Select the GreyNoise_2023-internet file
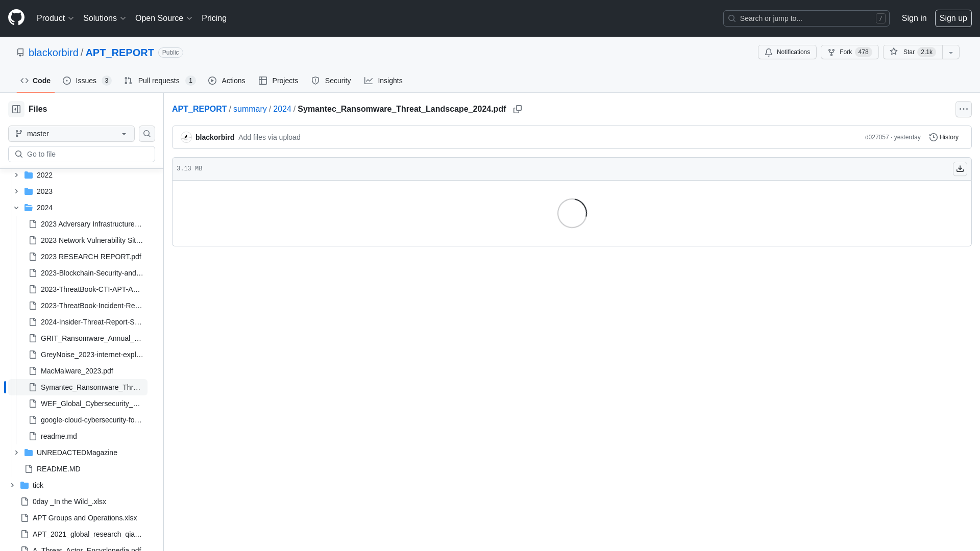The width and height of the screenshot is (980, 551). (92, 355)
